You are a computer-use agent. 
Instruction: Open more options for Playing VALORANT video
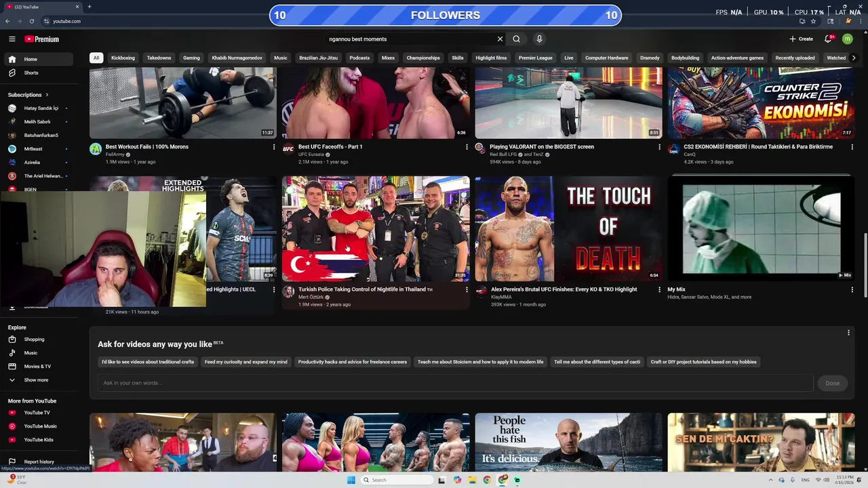pos(659,147)
